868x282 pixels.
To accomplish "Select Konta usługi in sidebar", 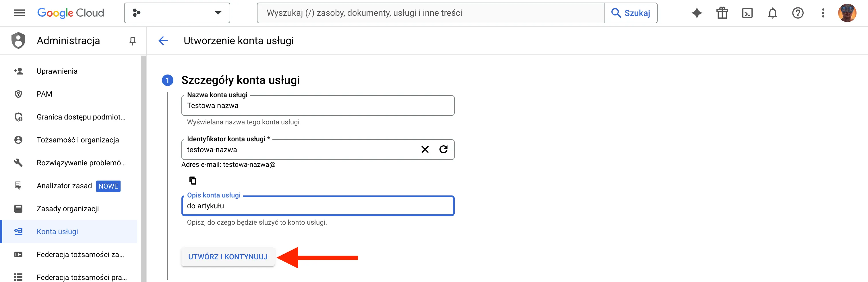I will (69, 232).
